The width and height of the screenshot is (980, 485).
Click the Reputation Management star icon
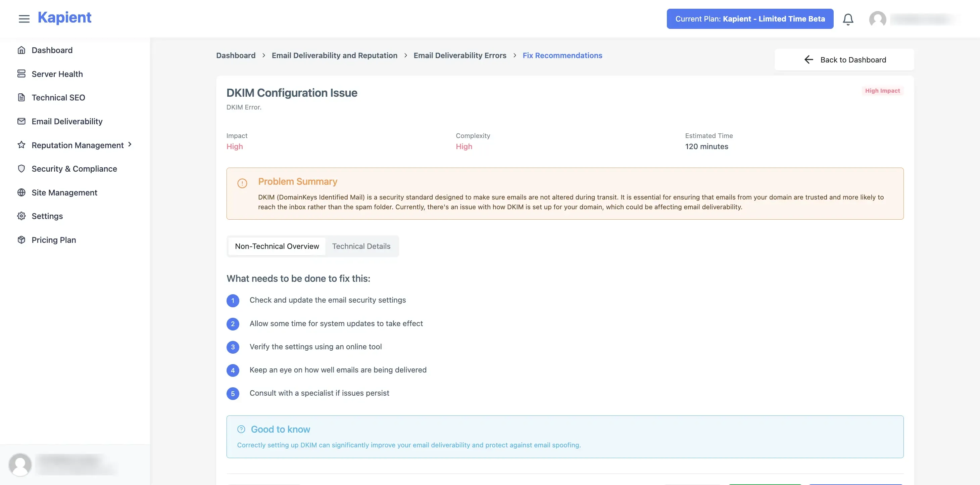tap(22, 145)
